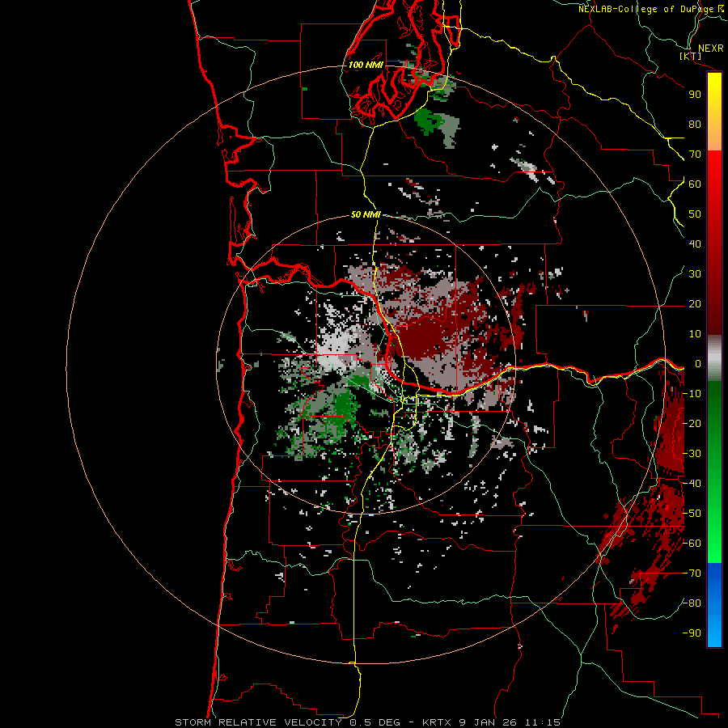Click the "60" positive scale label
Screen dimensions: 728x728
695,184
